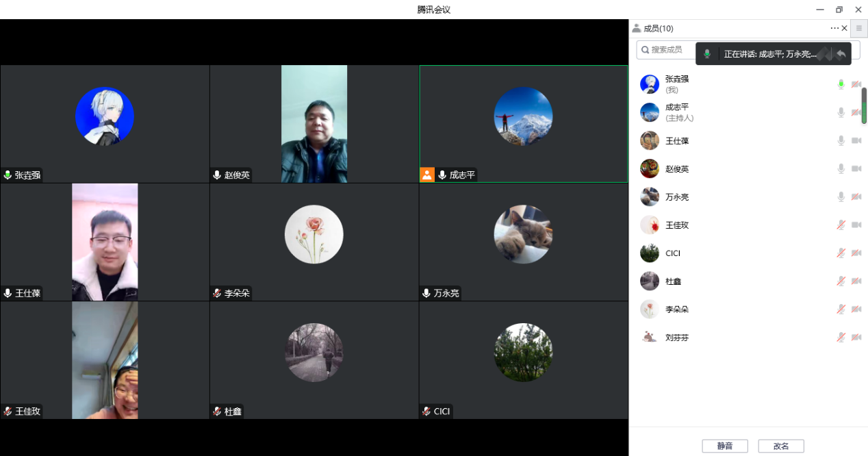This screenshot has height=456, width=868.
Task: Click green microphone in floating speaking toolbar
Action: coord(707,53)
